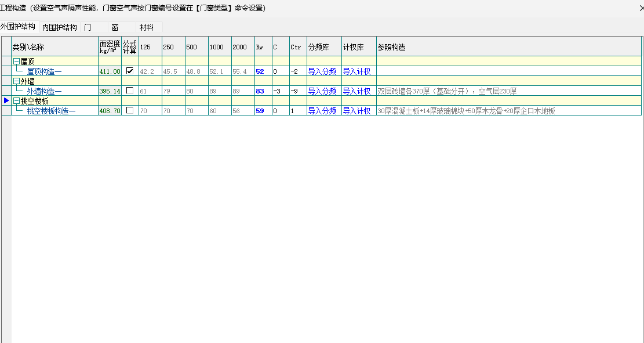
Task: Click 导入计权 link for 挑空楼板构造一
Action: (x=356, y=111)
